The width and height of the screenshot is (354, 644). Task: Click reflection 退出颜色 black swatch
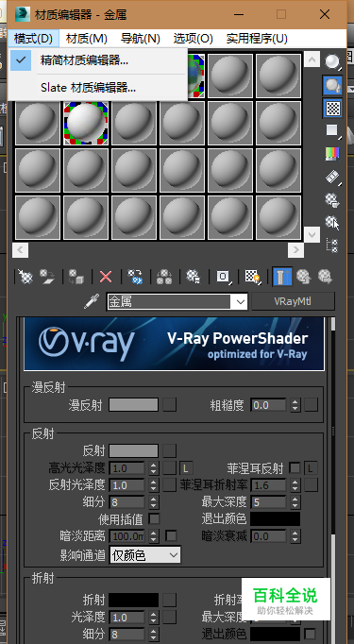click(275, 518)
